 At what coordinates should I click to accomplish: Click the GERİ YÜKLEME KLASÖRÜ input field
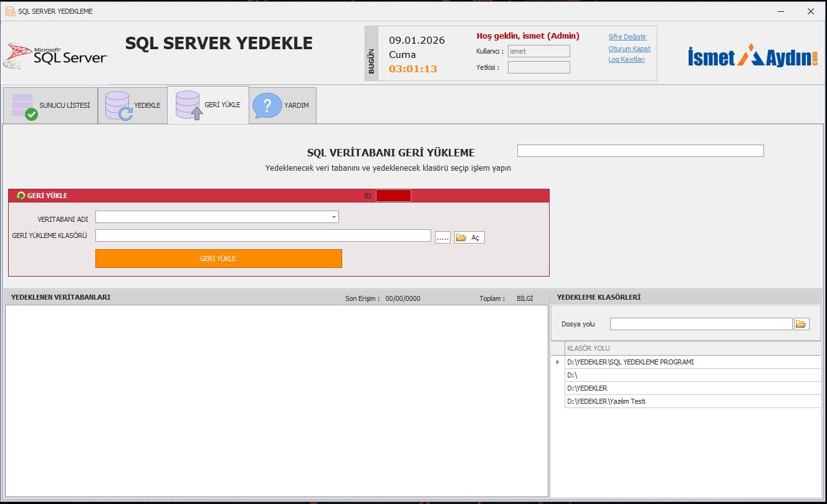click(x=263, y=235)
